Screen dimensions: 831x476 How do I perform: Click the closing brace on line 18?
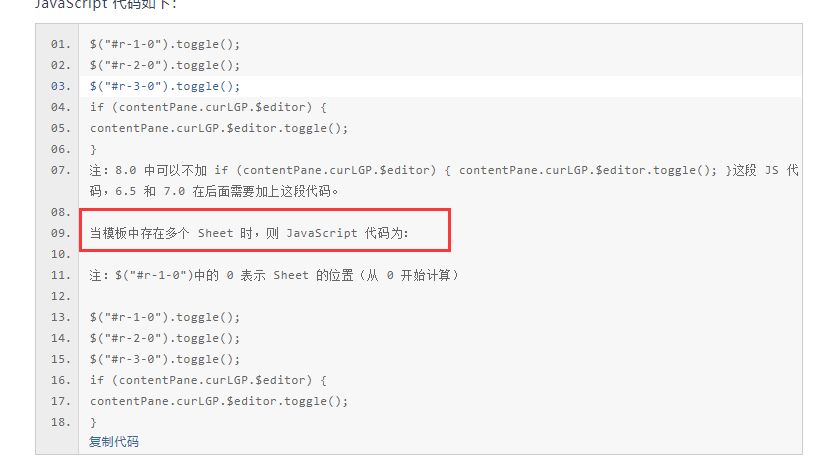click(93, 422)
